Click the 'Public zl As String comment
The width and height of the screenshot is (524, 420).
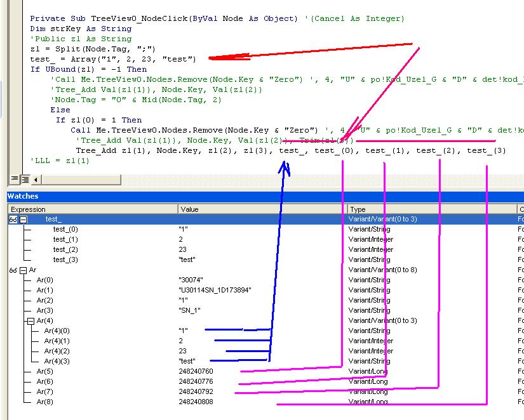coord(81,39)
